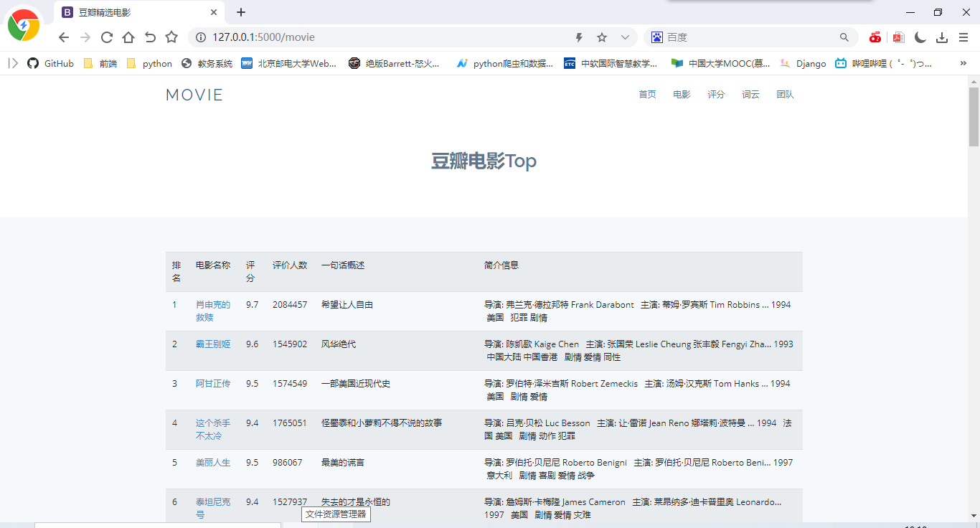Click the 风华绝代 summary cell

pyautogui.click(x=339, y=344)
